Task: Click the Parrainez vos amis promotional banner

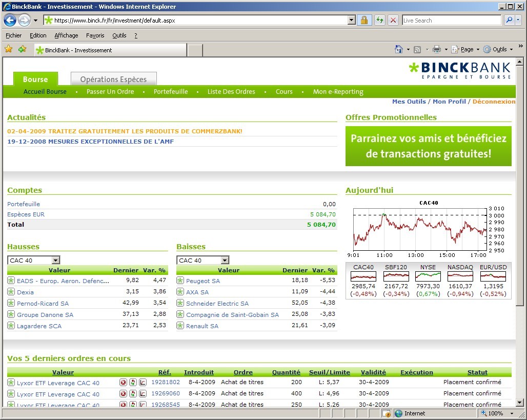Action: (429, 146)
